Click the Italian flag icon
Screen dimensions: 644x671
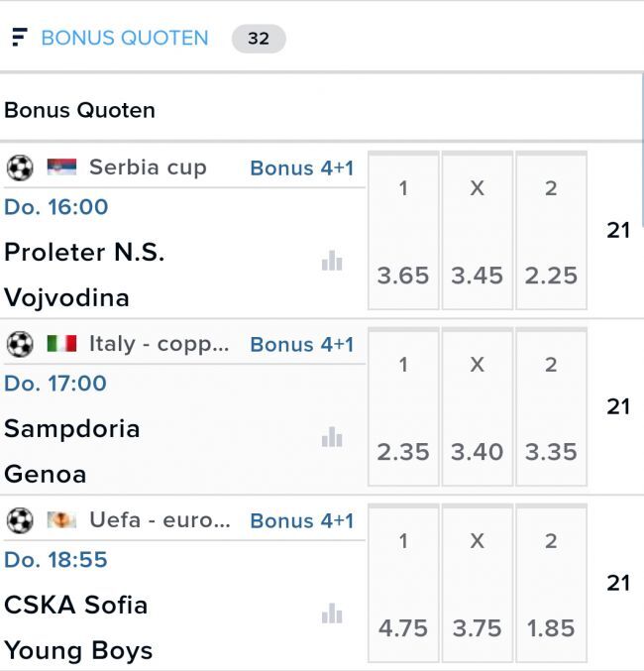61,344
